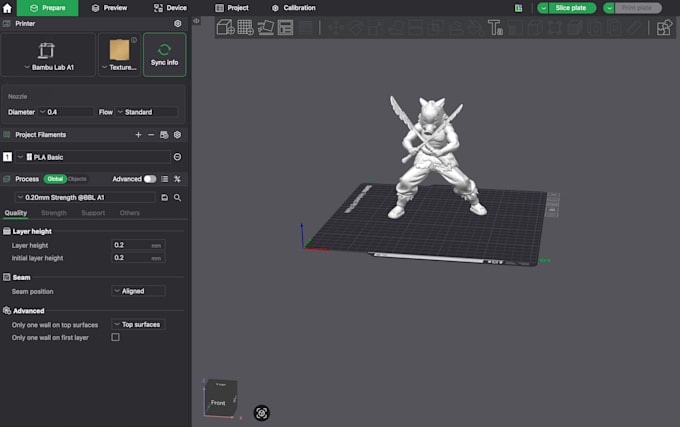This screenshot has width=680, height=427.
Task: Click the fit camera view icon
Action: [262, 413]
